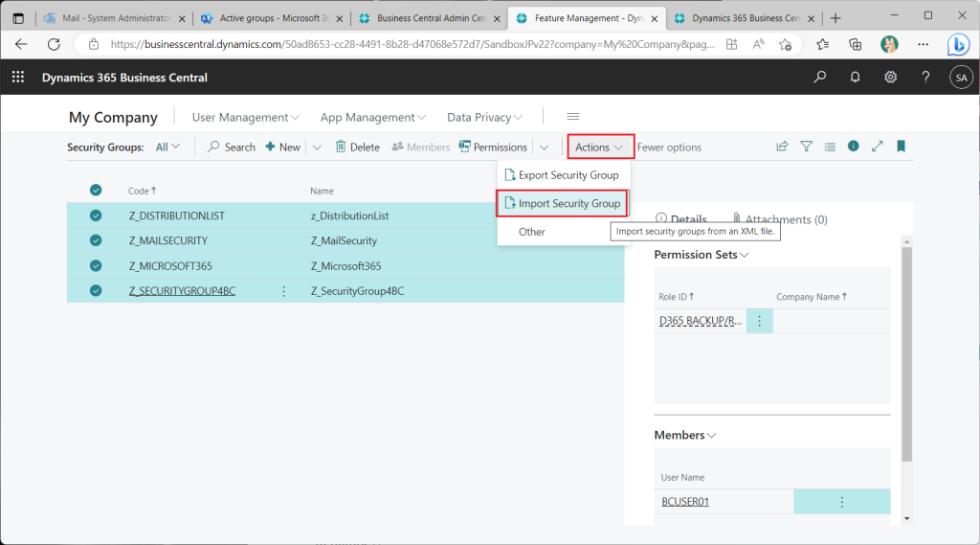Click Search in the list toolbar
This screenshot has width=980, height=545.
coord(232,148)
